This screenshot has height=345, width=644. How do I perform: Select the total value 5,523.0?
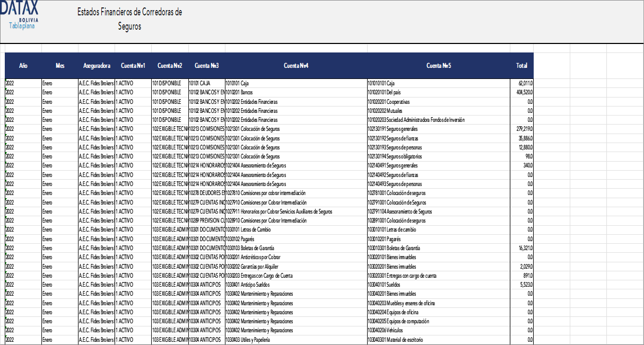[x=522, y=285]
